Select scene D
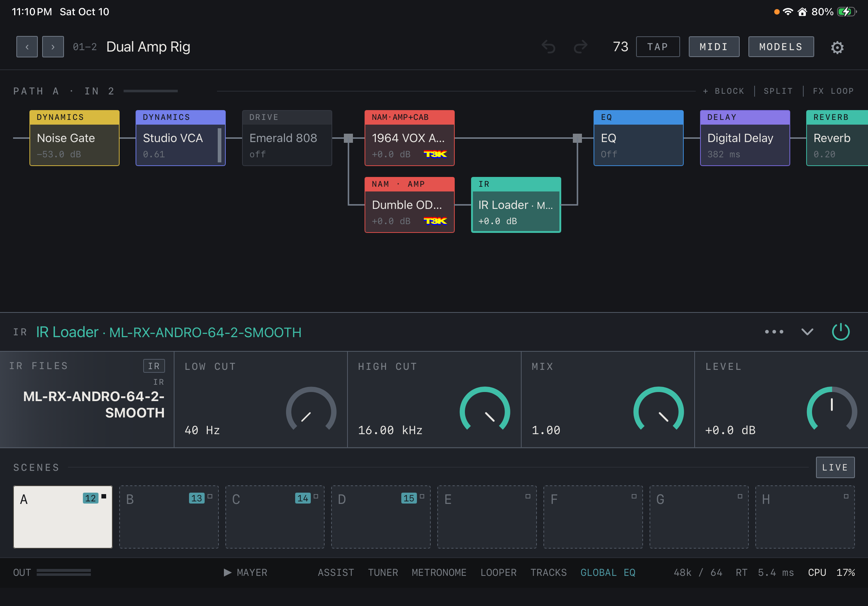This screenshot has width=868, height=606. click(x=381, y=517)
